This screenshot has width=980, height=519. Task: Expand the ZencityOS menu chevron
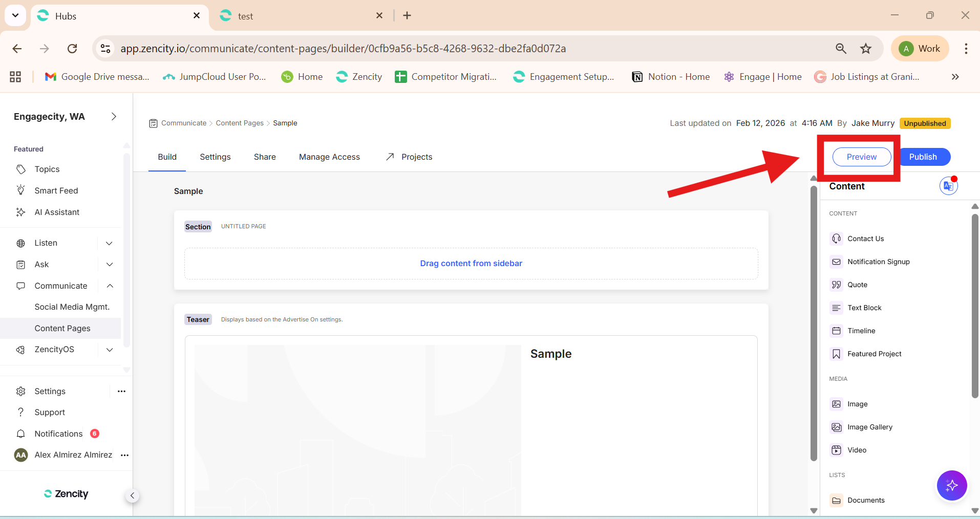pos(109,350)
